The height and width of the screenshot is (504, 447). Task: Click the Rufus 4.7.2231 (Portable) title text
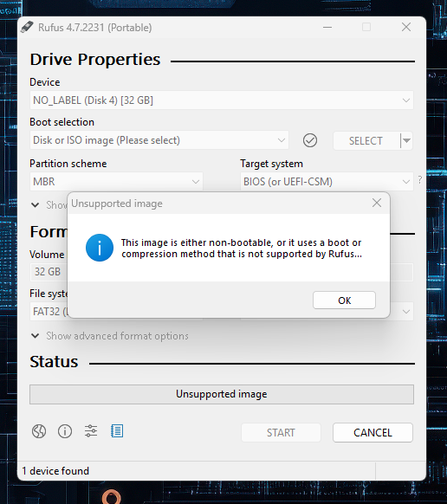(x=95, y=28)
